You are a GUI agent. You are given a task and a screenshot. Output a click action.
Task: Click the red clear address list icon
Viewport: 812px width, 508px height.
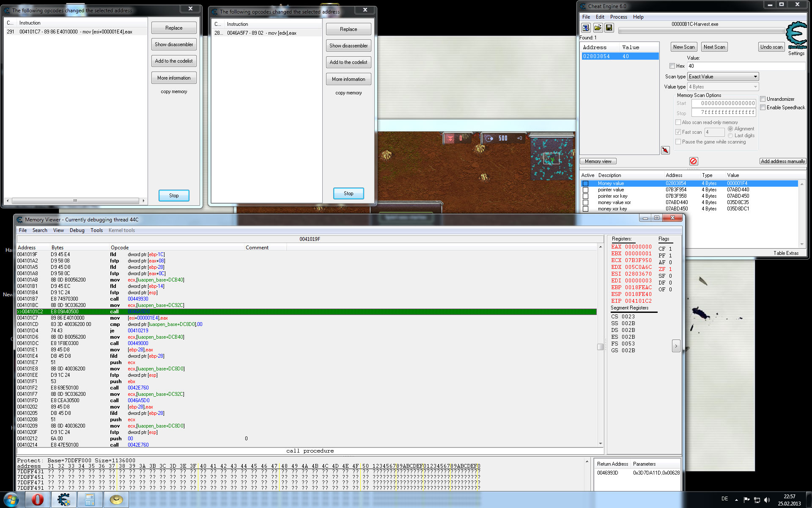(694, 161)
